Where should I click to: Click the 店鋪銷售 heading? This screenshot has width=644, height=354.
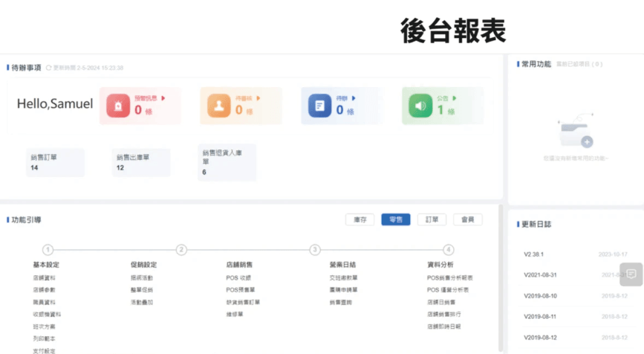coord(239,265)
